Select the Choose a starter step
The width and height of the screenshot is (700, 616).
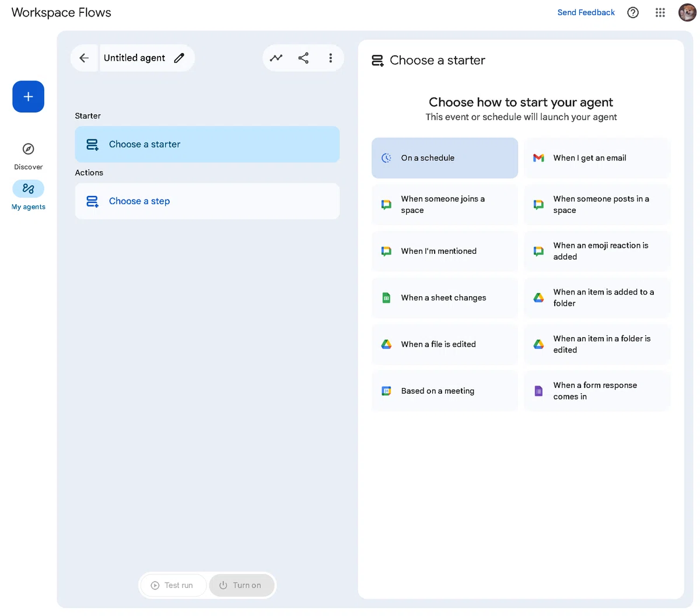click(x=207, y=144)
